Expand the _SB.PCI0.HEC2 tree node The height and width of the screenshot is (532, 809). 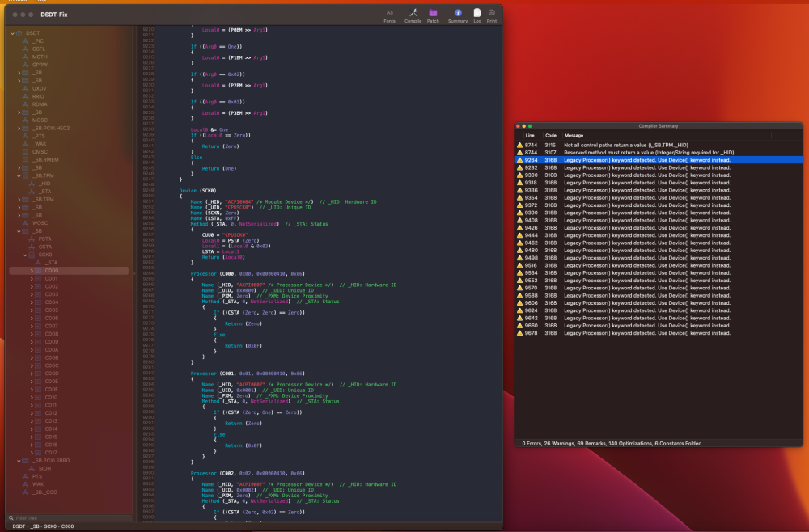19,129
